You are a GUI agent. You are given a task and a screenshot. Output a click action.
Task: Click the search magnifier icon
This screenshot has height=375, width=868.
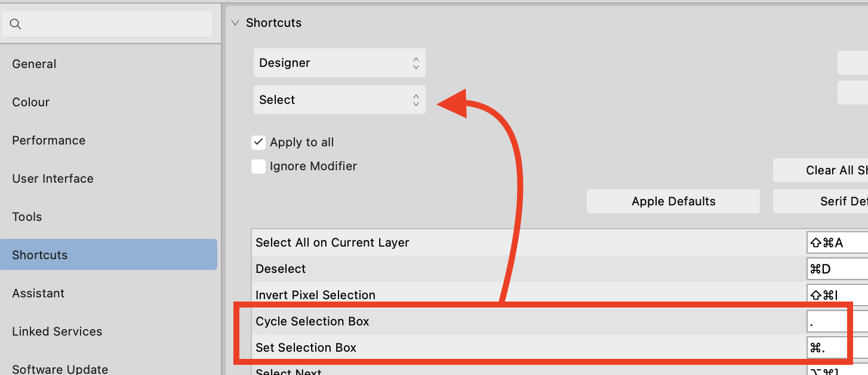(x=16, y=23)
